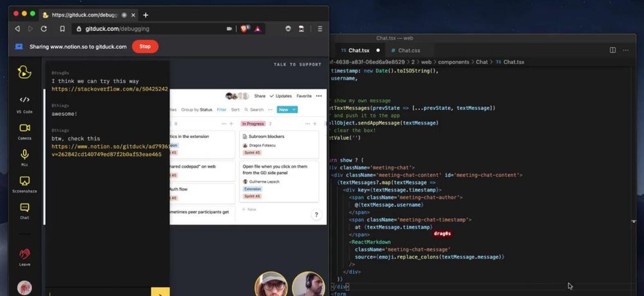Viewport: 644px width, 296px height.
Task: Open VS Code panel in GitDuck sidebar
Action: click(x=24, y=104)
